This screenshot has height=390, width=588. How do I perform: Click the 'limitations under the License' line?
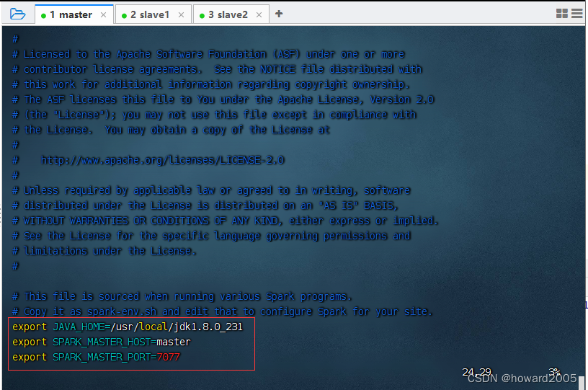pos(104,251)
